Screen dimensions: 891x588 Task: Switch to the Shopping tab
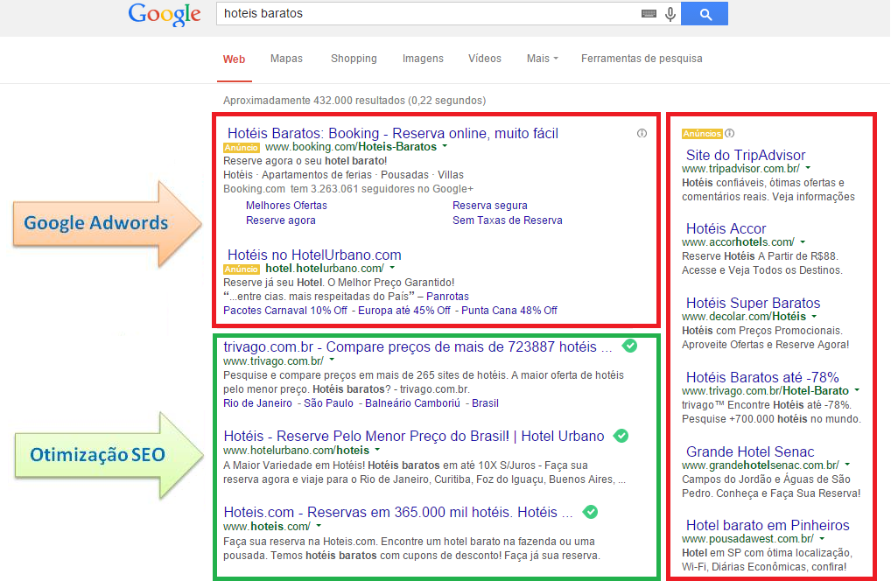click(354, 59)
